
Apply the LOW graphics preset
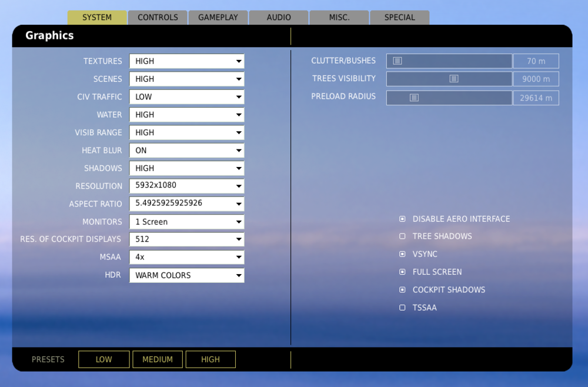(x=103, y=359)
